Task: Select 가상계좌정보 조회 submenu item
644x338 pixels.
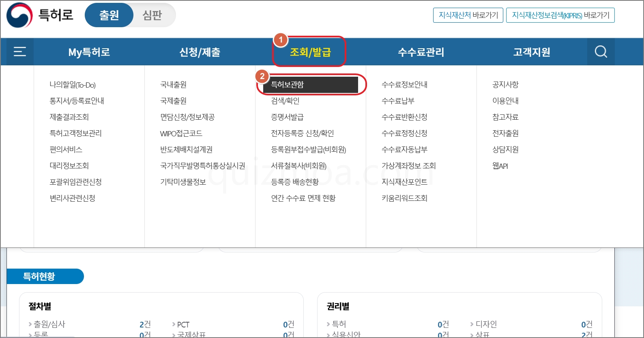Action: coord(408,166)
